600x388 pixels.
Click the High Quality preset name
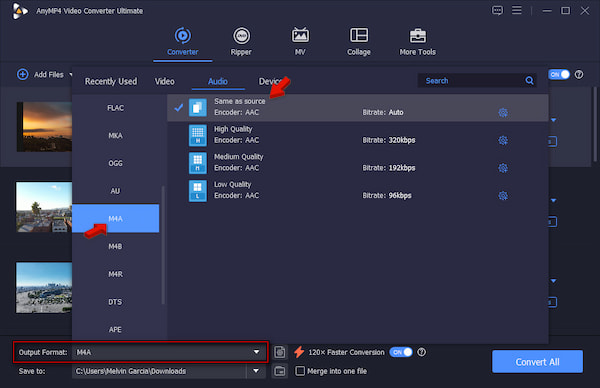pyautogui.click(x=233, y=129)
